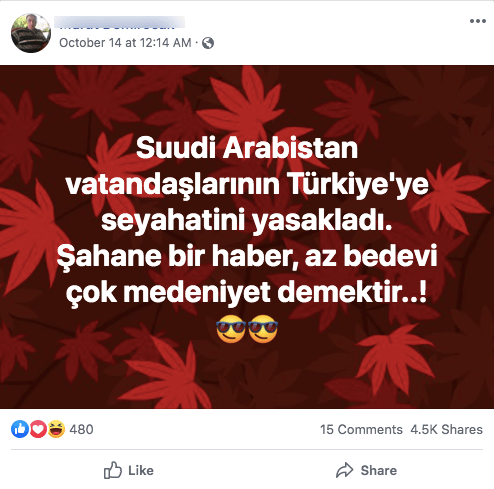Screen dimensions: 494x489
Task: Click the first sunglasses emoji in post
Action: click(x=231, y=329)
